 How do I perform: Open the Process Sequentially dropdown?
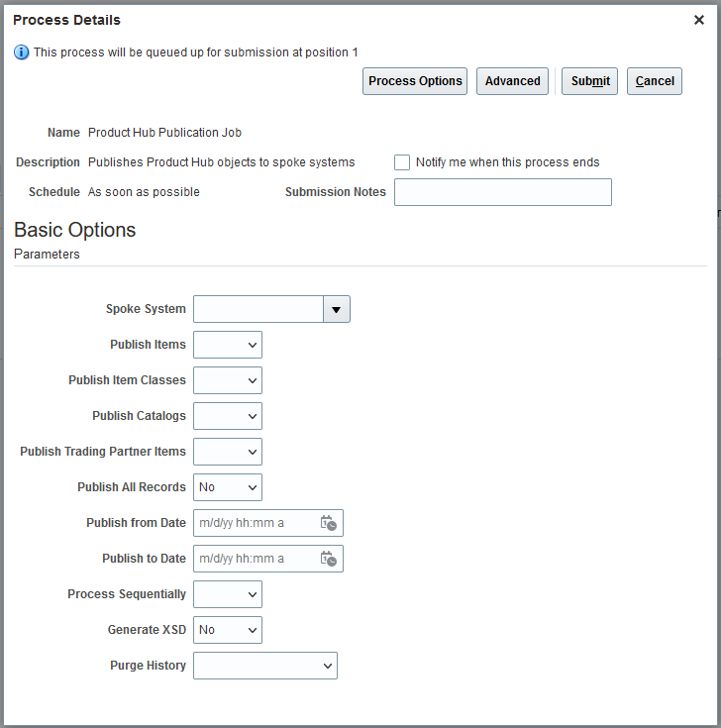tap(228, 594)
